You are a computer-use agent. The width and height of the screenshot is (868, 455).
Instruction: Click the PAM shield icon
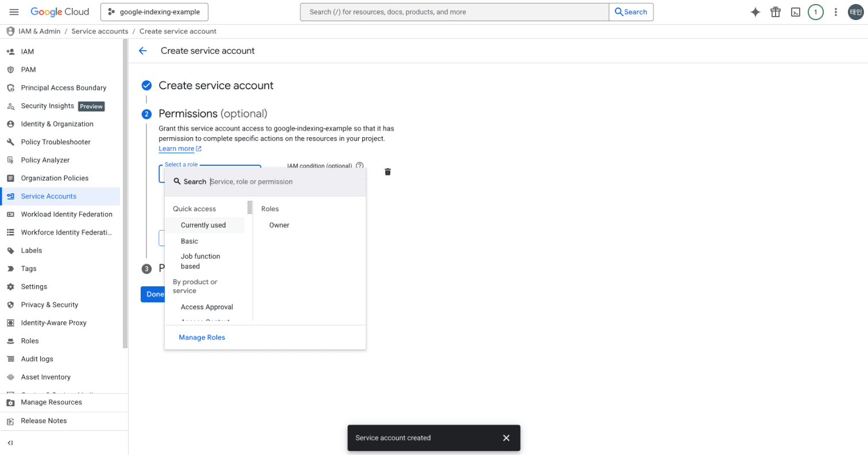click(x=10, y=69)
